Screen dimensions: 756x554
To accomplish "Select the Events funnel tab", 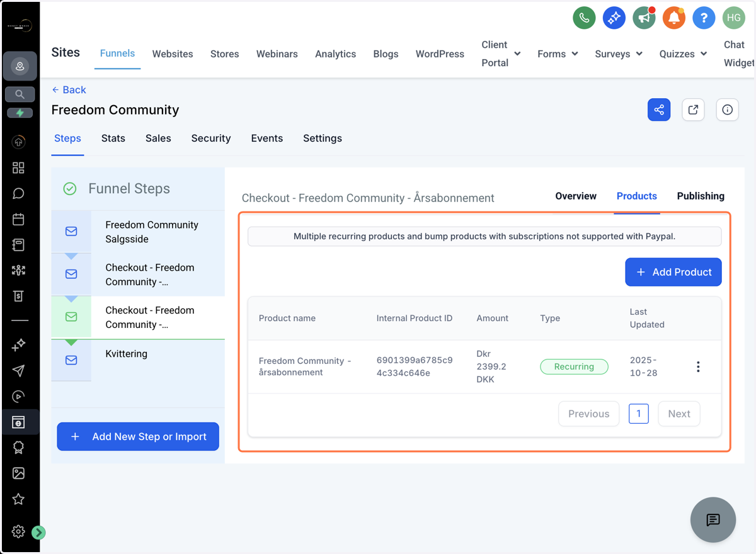I will [267, 138].
